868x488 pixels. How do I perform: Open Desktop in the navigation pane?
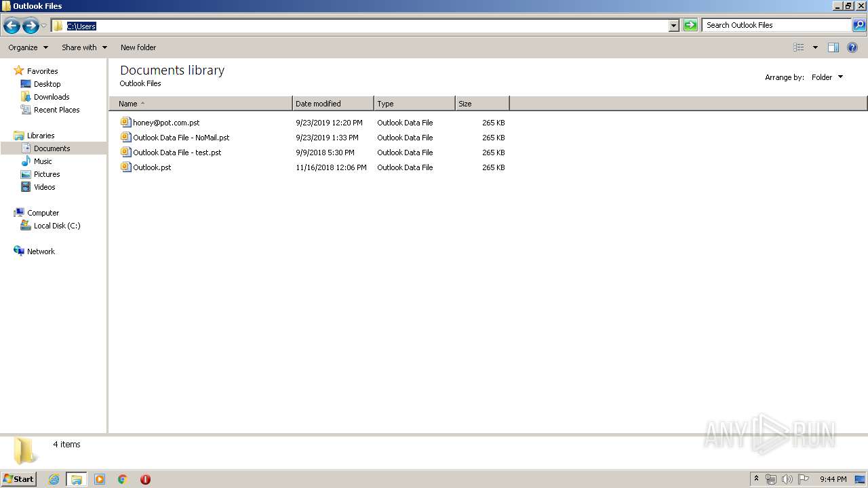tap(47, 84)
